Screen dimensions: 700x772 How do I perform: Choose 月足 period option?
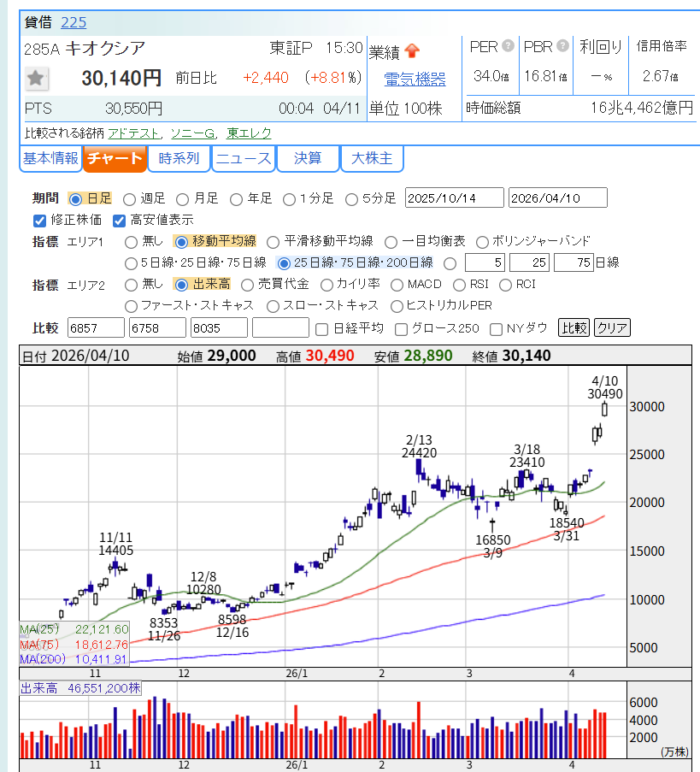pos(183,199)
